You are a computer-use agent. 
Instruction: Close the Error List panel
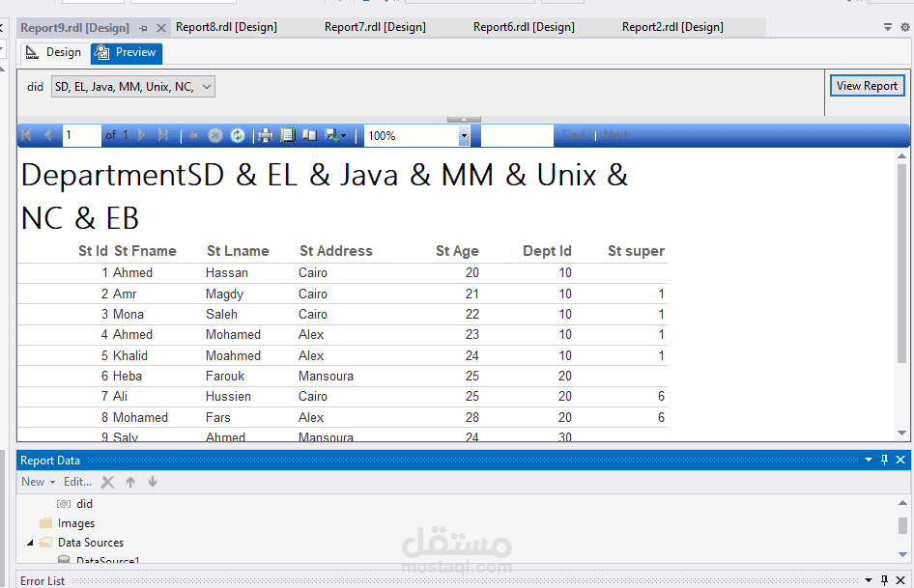[x=900, y=580]
